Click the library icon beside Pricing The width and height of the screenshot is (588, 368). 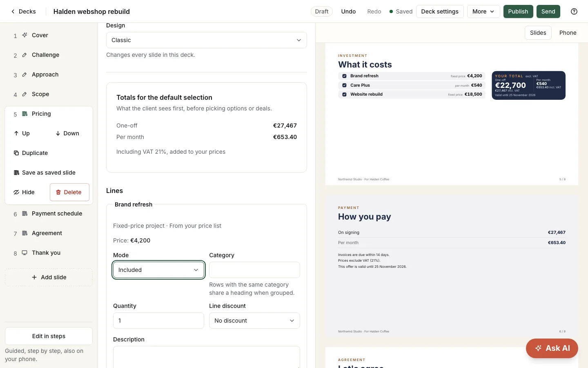24,114
